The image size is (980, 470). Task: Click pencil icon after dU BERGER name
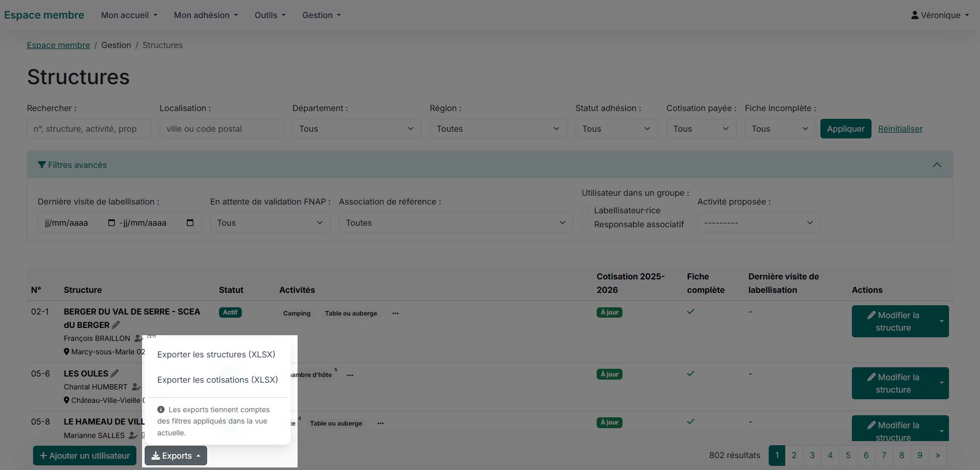point(116,325)
